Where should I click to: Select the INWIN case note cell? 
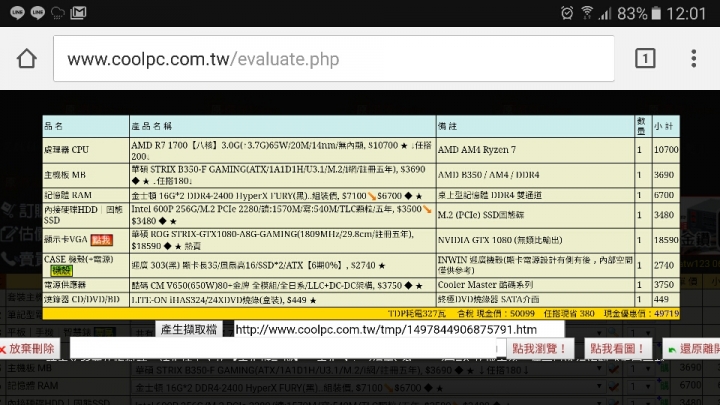point(535,265)
